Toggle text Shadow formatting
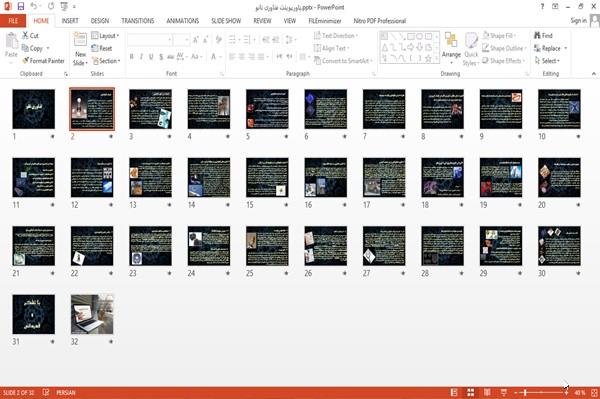This screenshot has width=600, height=399. point(161,57)
